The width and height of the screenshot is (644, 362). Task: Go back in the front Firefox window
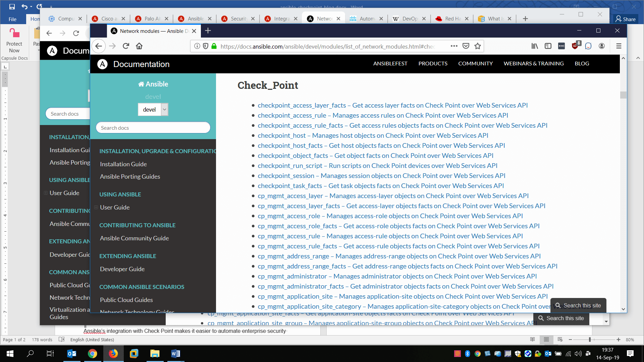99,46
